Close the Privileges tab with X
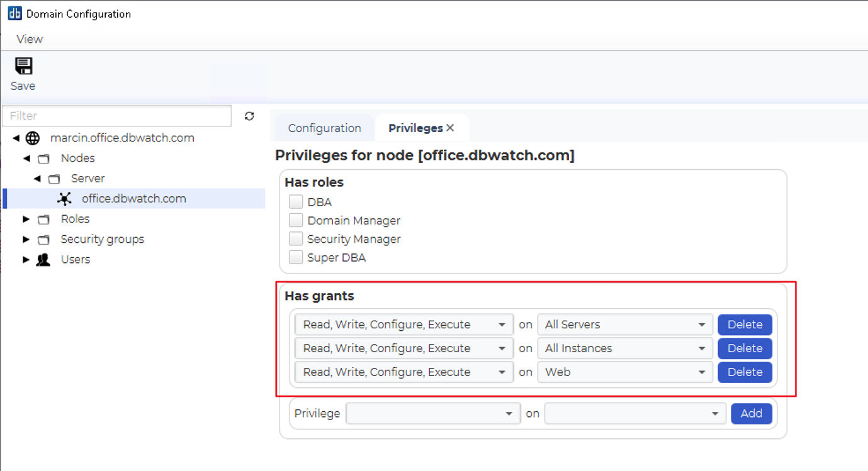868x471 pixels. (x=450, y=128)
